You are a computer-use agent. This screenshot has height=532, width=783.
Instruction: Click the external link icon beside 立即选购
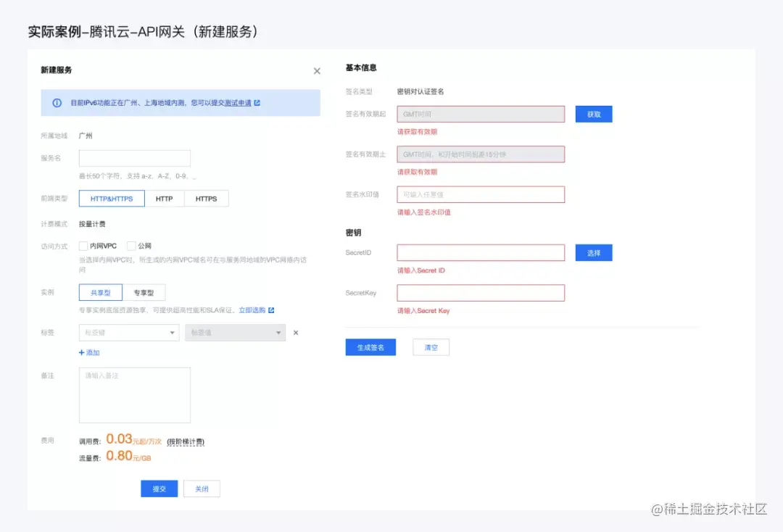[x=271, y=310]
